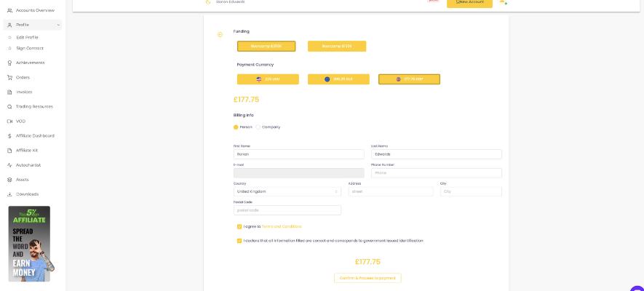Click the City field
Image resolution: width=644 pixels, height=291 pixels.
tap(471, 191)
